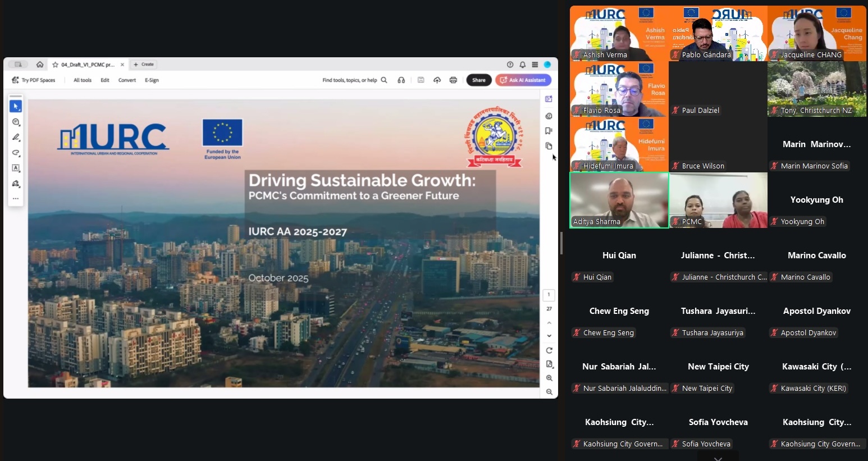Image resolution: width=868 pixels, height=461 pixels.
Task: Open the bookmarks panel icon
Action: (549, 131)
